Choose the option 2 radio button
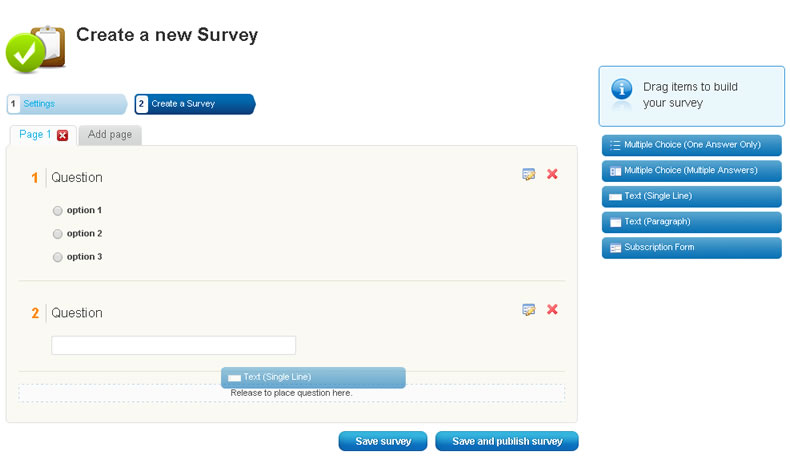Viewport: 790px width, 464px height. 57,234
